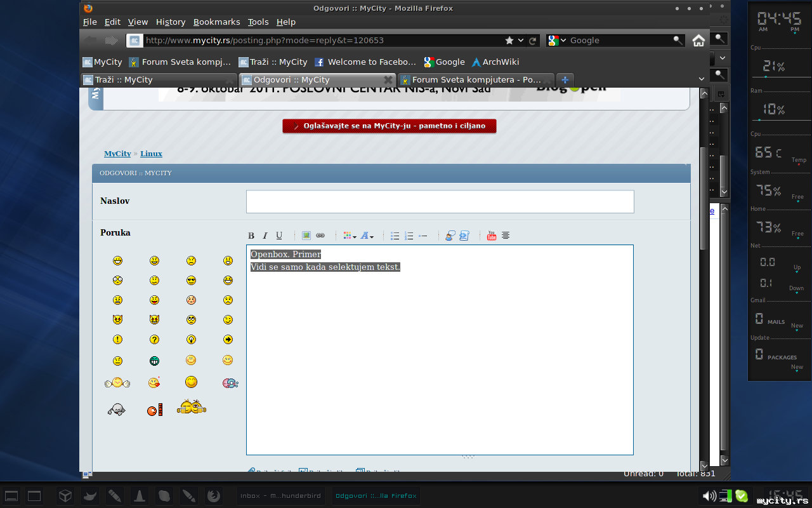Reload the current page in Firefox
The height and width of the screenshot is (508, 812).
coord(533,41)
